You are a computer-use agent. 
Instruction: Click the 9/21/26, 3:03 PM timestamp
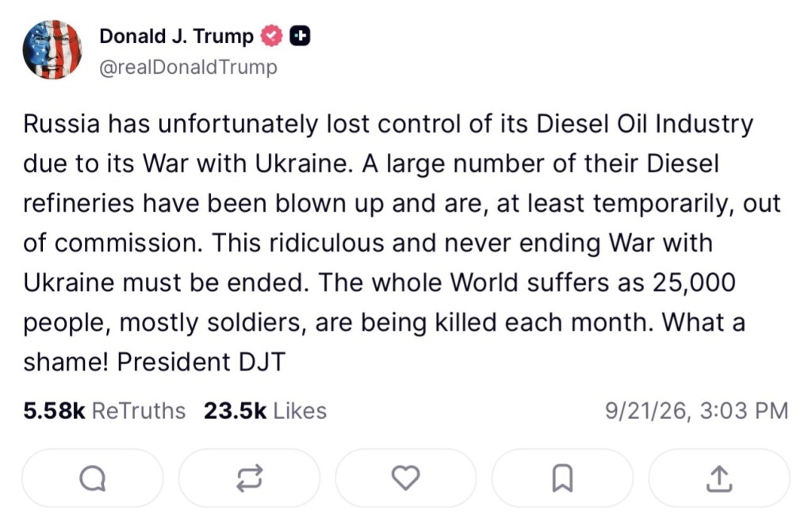pyautogui.click(x=696, y=411)
